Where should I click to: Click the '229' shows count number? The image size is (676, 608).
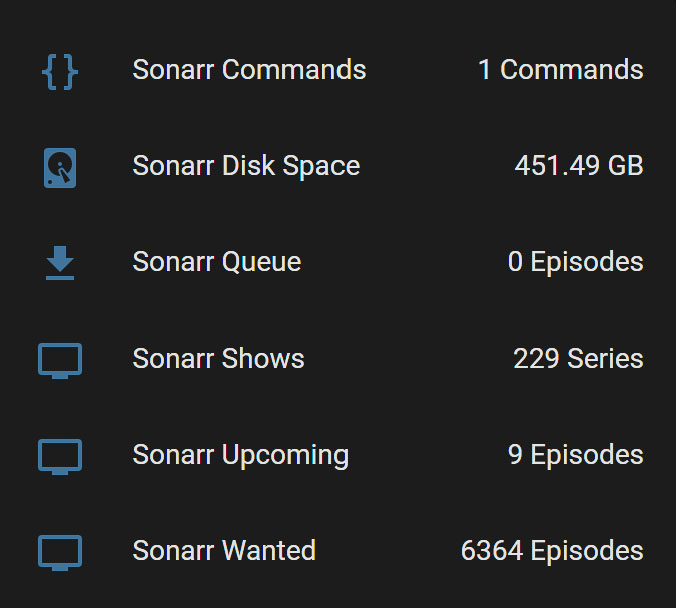[x=536, y=359]
